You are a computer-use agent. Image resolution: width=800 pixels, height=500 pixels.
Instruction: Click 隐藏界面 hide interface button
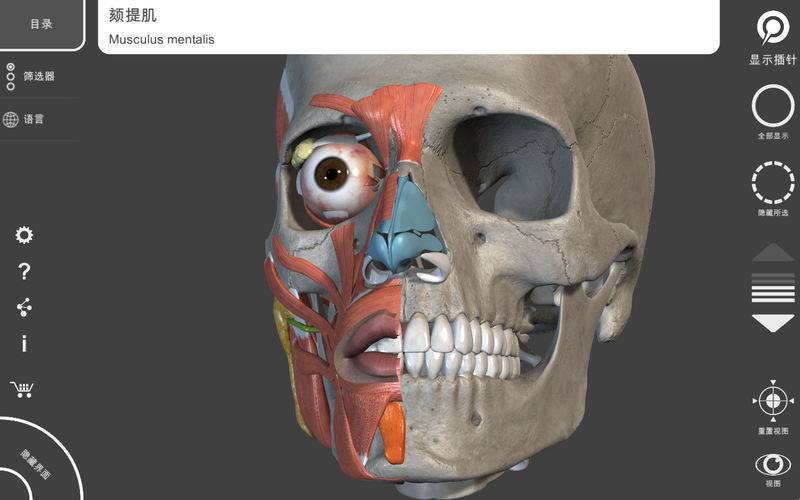(36, 463)
